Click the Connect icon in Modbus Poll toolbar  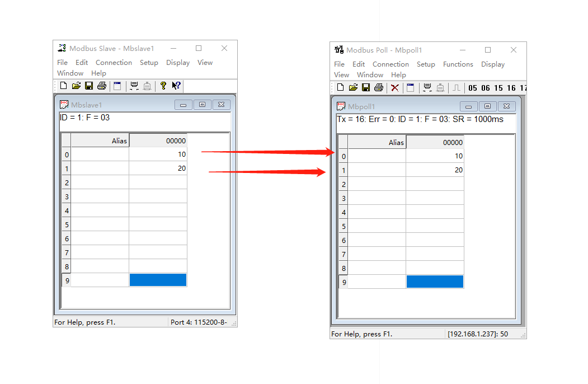tap(427, 87)
